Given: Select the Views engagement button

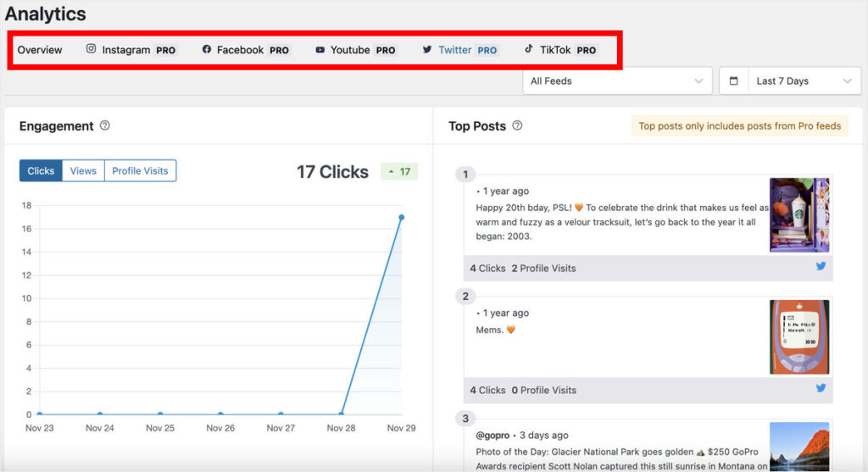Looking at the screenshot, I should pyautogui.click(x=83, y=170).
